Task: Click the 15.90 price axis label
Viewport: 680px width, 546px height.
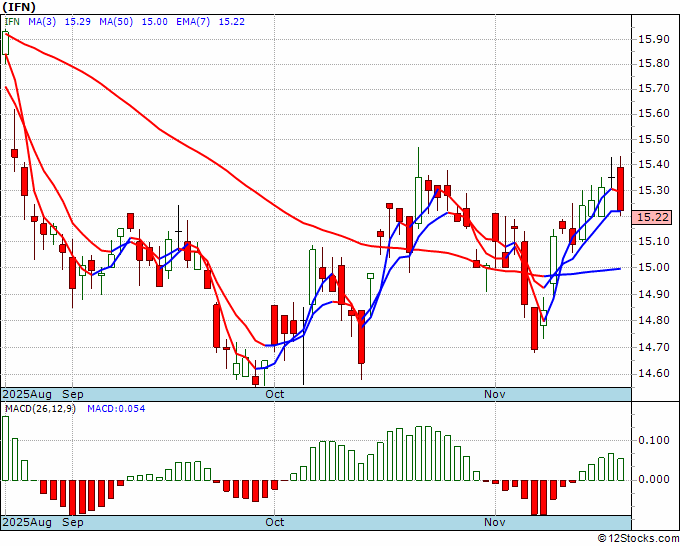Action: point(654,39)
